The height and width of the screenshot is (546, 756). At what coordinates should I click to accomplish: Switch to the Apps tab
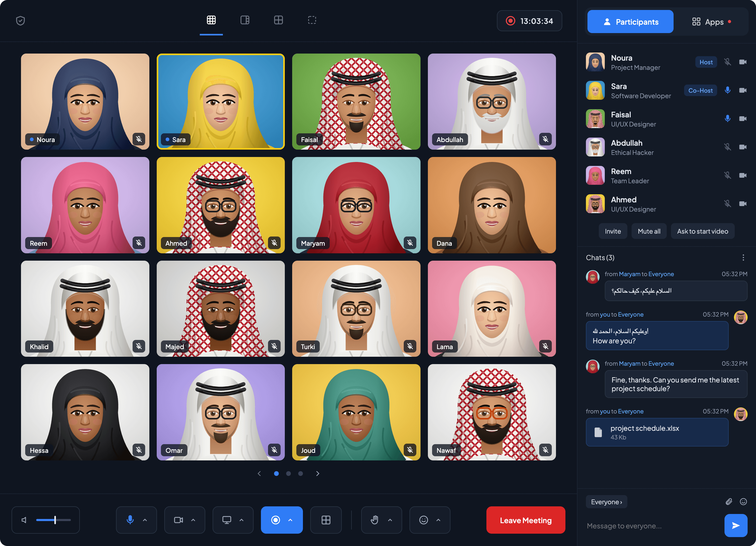coord(711,22)
